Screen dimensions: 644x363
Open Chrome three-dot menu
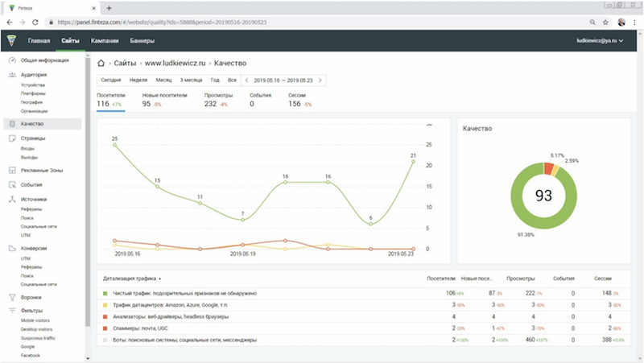coord(634,22)
